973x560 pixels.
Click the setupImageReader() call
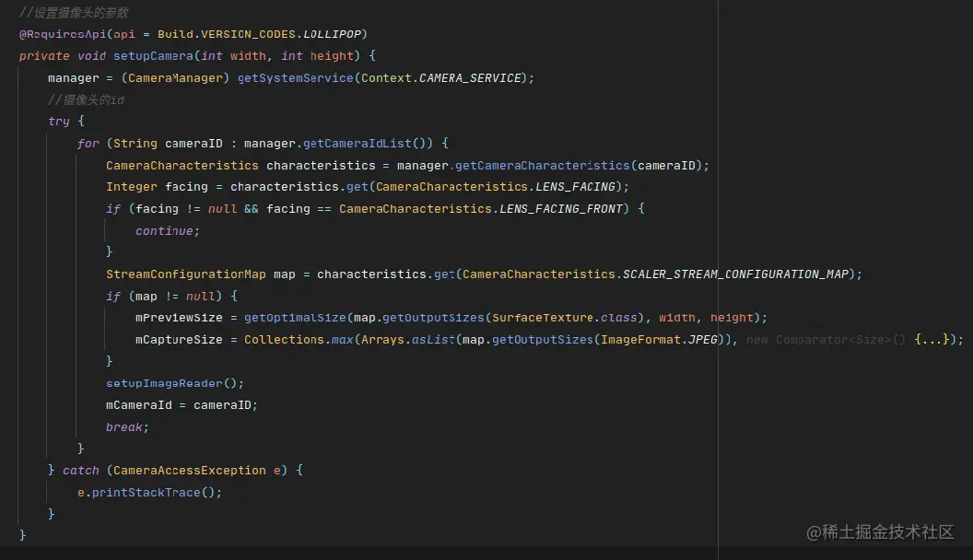click(174, 383)
